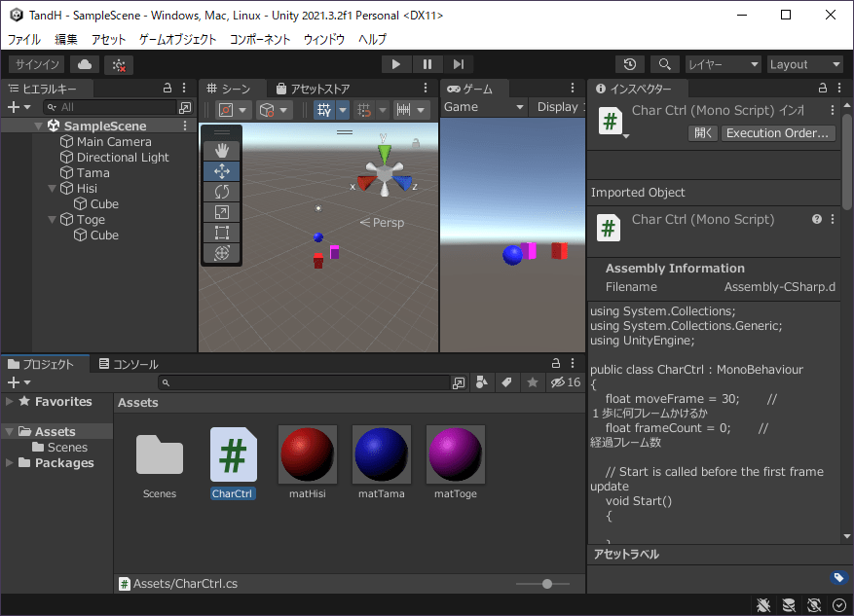Image resolution: width=854 pixels, height=616 pixels.
Task: Click the Project search field
Action: tap(305, 383)
